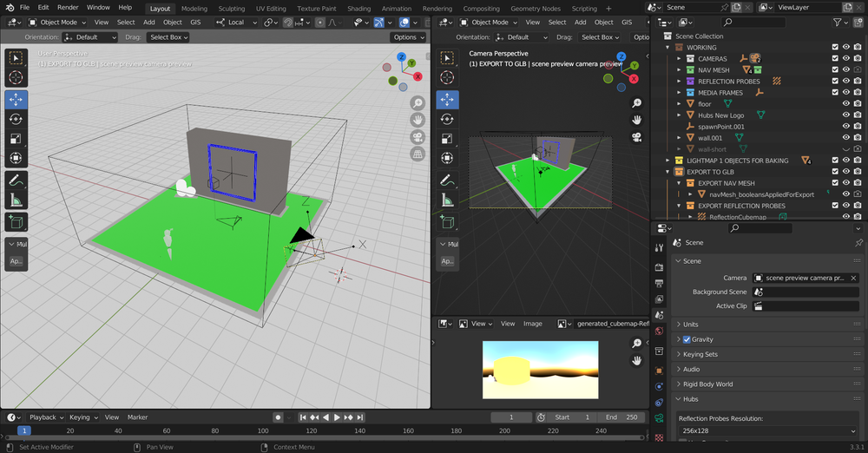
Task: Jump to the timeline end frame
Action: [360, 417]
